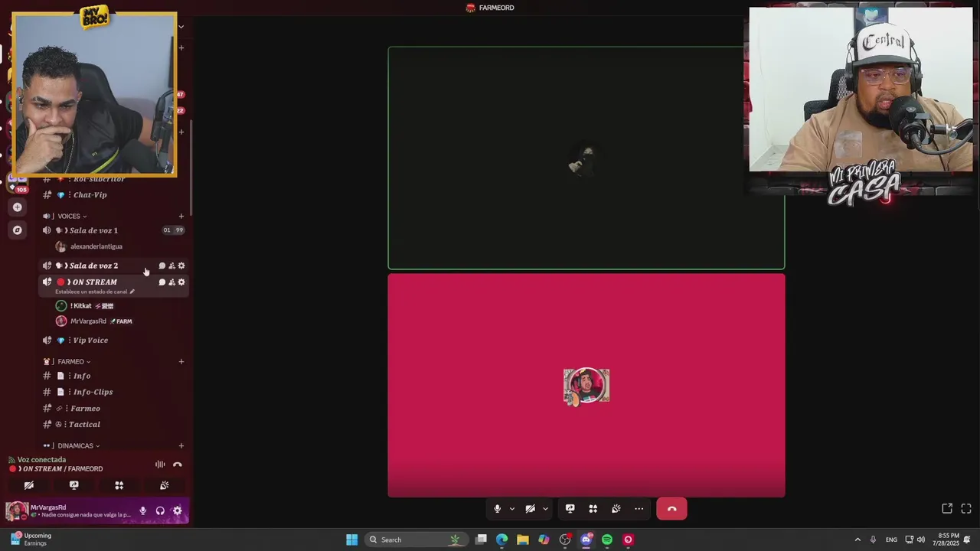This screenshot has height=551, width=980.
Task: Enter full screen call view
Action: click(x=966, y=509)
